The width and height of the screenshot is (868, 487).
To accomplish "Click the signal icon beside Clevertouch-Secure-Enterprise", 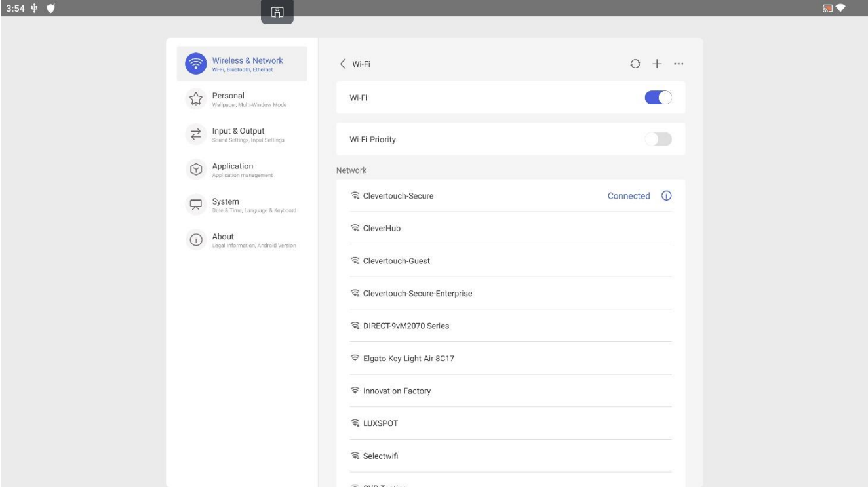I will pos(355,294).
